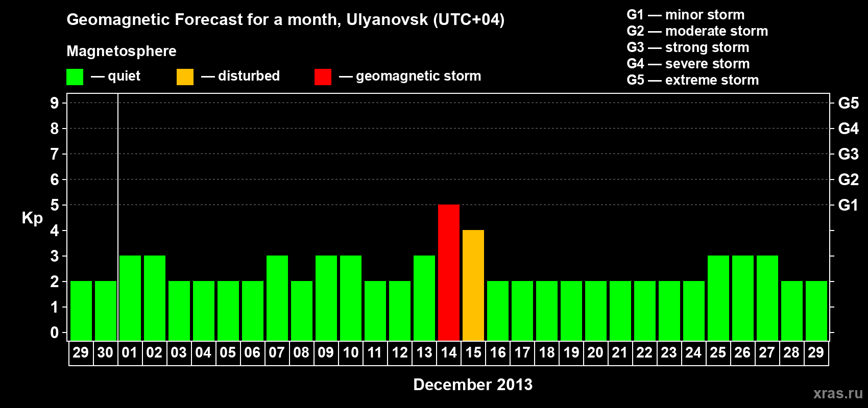Click the Kp axis value 9

55,103
